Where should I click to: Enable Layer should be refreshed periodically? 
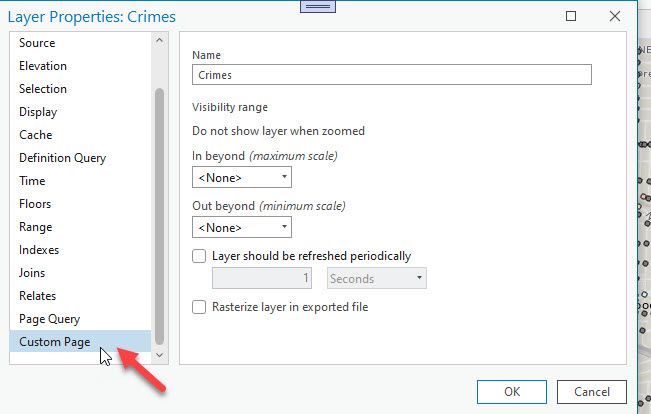click(x=199, y=256)
